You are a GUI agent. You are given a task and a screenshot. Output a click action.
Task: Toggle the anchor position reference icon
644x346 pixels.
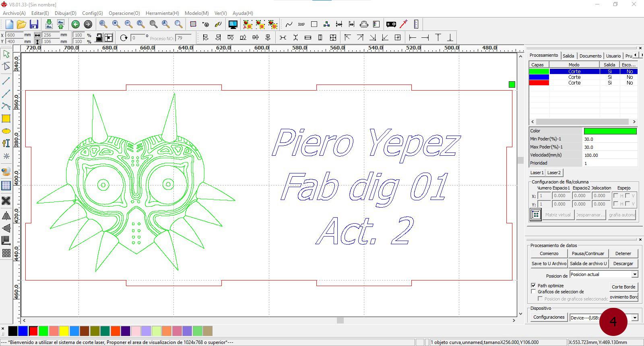(109, 37)
